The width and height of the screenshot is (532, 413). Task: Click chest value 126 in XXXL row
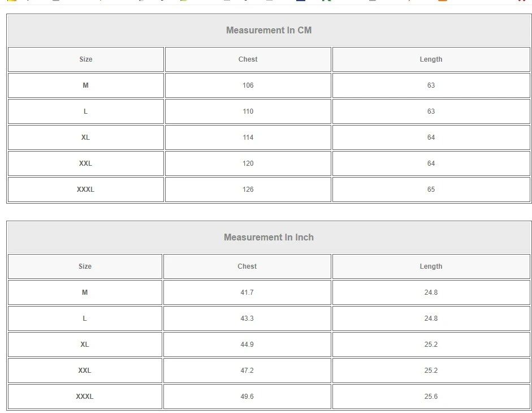(248, 190)
